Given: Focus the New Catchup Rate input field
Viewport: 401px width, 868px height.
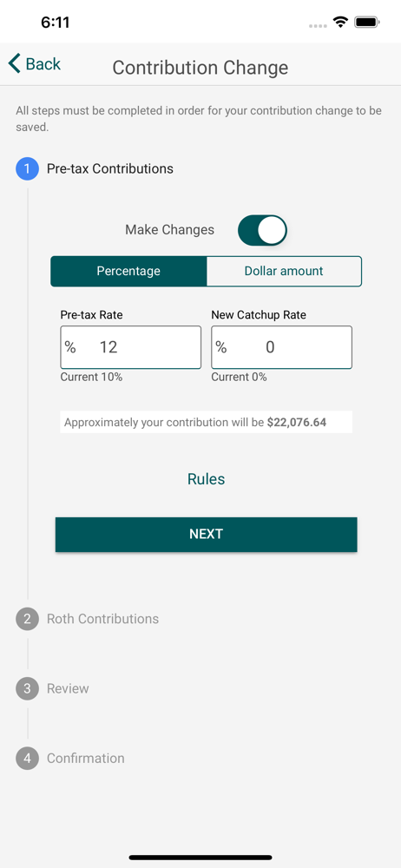Looking at the screenshot, I should click(x=281, y=347).
